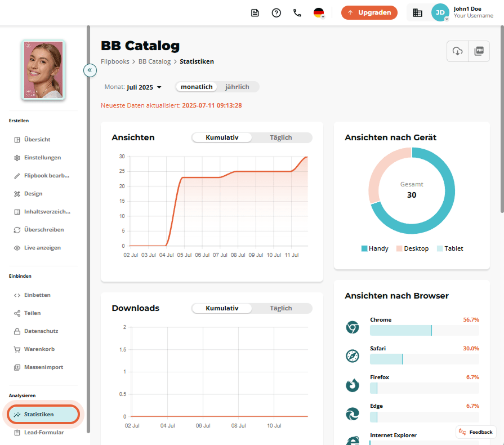Open BB Catalog breadcrumb link
504x445 pixels.
point(155,61)
